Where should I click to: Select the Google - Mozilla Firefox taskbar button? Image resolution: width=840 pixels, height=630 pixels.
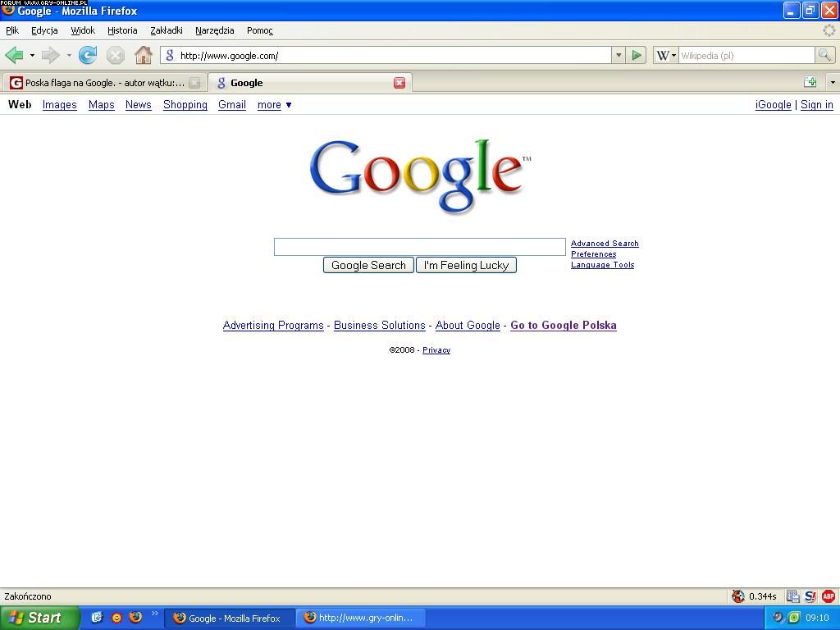point(230,618)
